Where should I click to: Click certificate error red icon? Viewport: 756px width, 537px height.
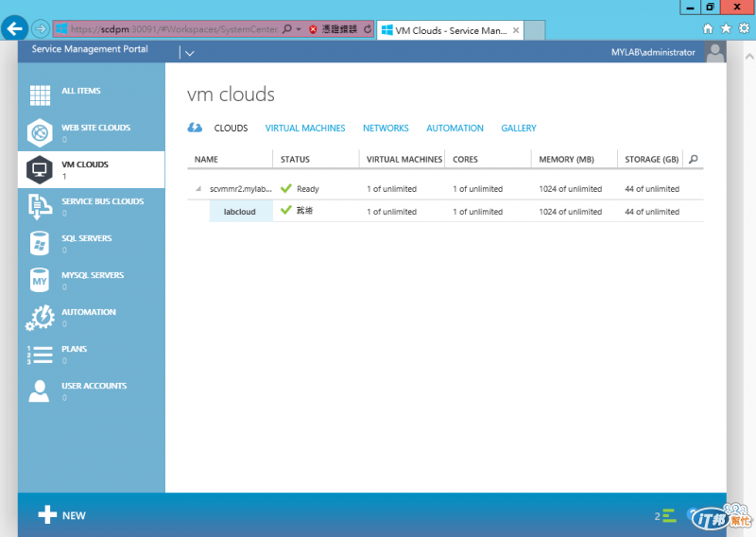tap(313, 29)
